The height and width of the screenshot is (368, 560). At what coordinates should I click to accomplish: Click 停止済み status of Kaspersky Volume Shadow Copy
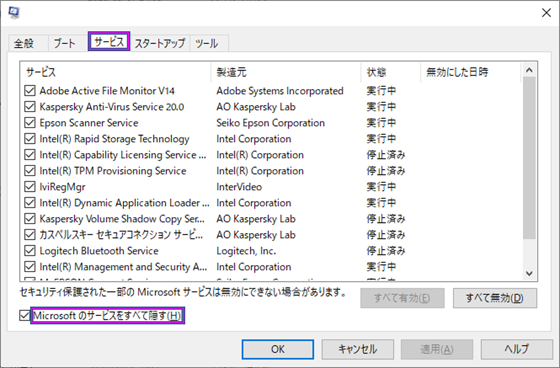pos(386,219)
